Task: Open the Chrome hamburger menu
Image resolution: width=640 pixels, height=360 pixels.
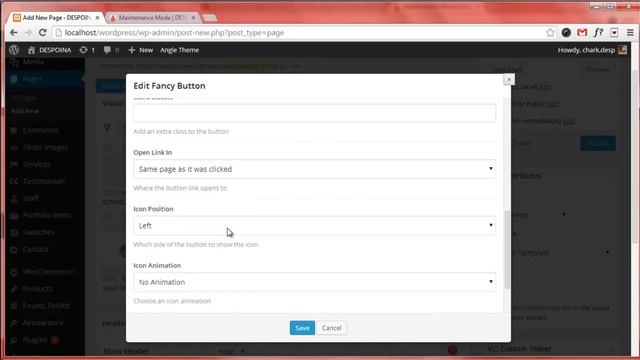Action: 630,33
